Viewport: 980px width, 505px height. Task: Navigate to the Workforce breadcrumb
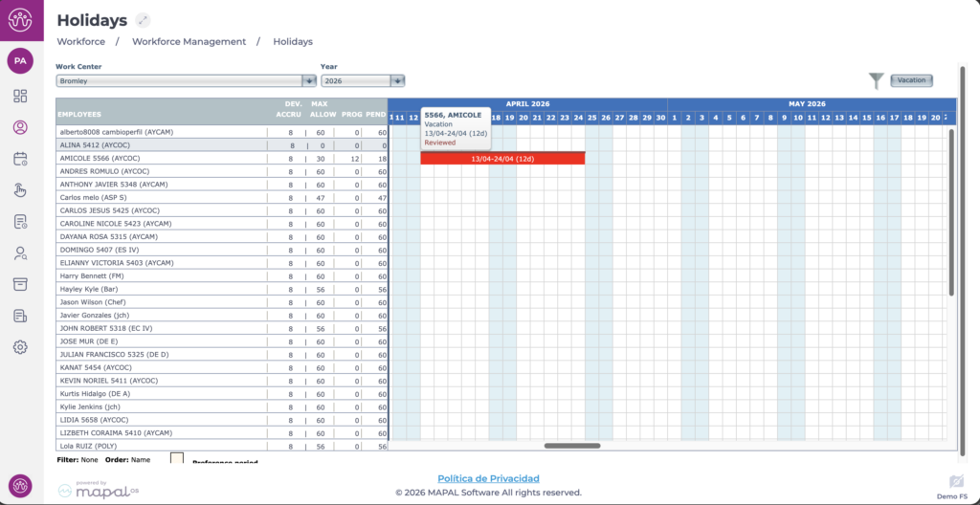81,42
